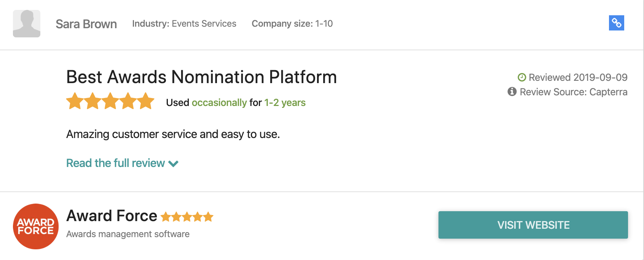Image resolution: width=644 pixels, height=260 pixels.
Task: Expand review using the chevron down arrow
Action: [x=174, y=164]
